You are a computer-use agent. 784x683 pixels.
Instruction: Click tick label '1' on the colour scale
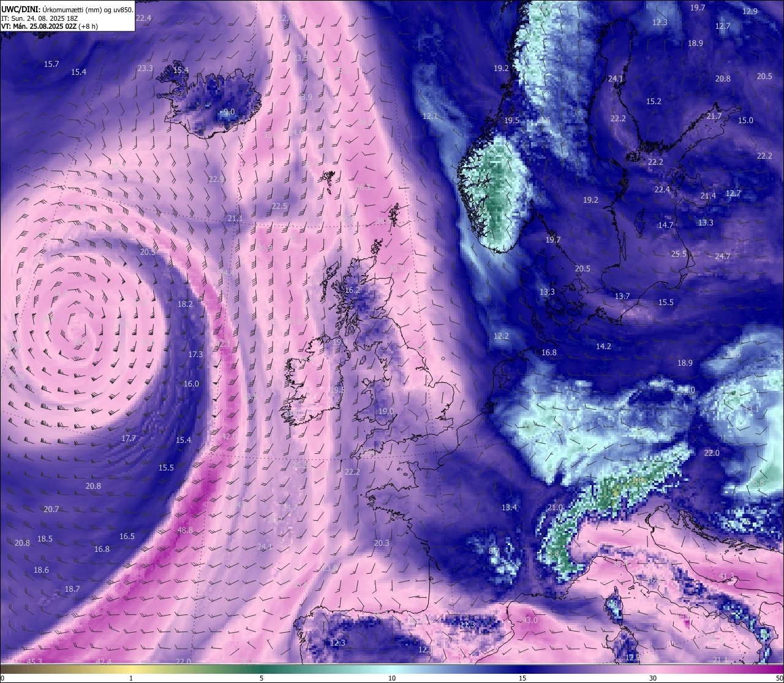[x=131, y=678]
